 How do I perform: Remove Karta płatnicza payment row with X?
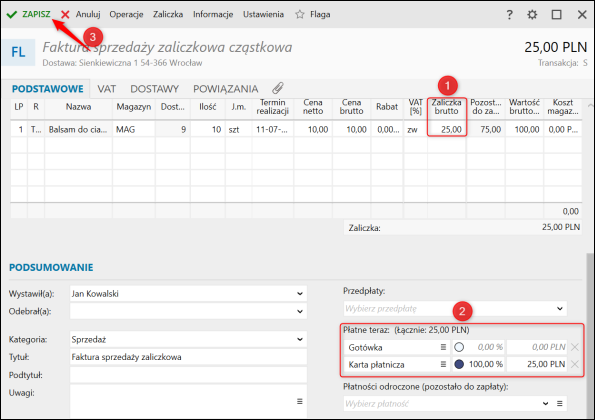pos(575,364)
